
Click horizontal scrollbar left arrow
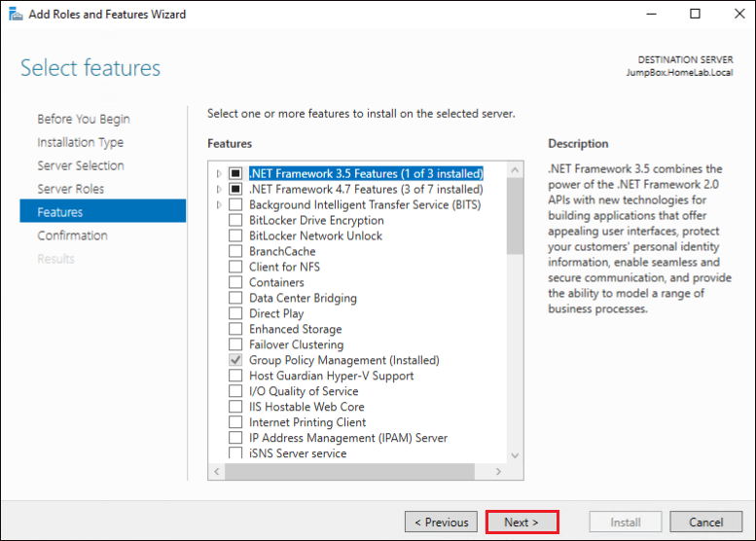pyautogui.click(x=216, y=472)
